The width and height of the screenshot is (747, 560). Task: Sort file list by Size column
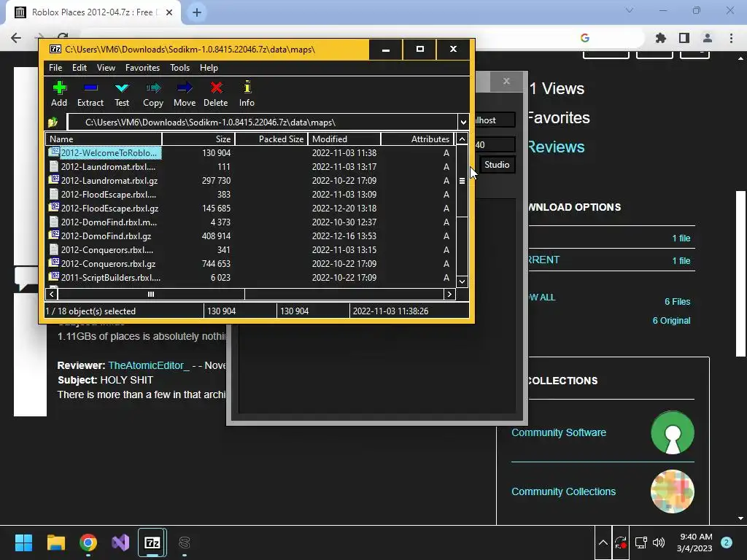198,139
